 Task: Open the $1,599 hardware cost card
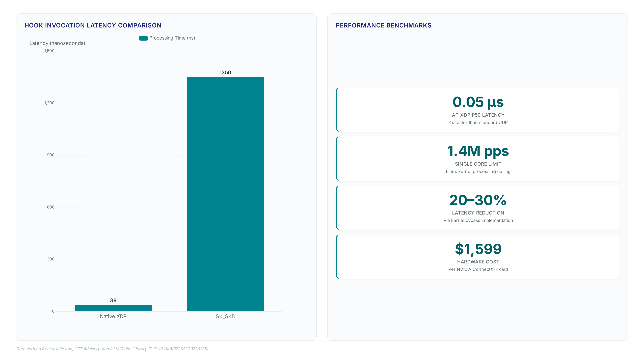[478, 256]
